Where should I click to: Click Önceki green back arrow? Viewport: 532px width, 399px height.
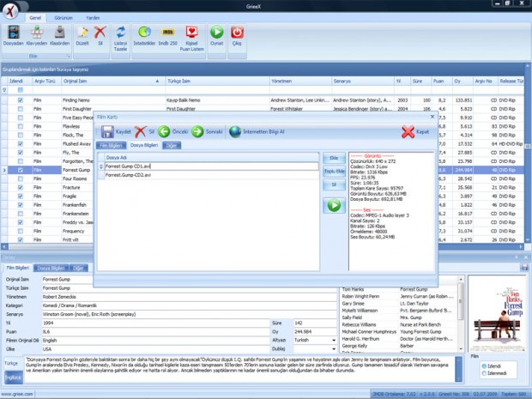164,131
